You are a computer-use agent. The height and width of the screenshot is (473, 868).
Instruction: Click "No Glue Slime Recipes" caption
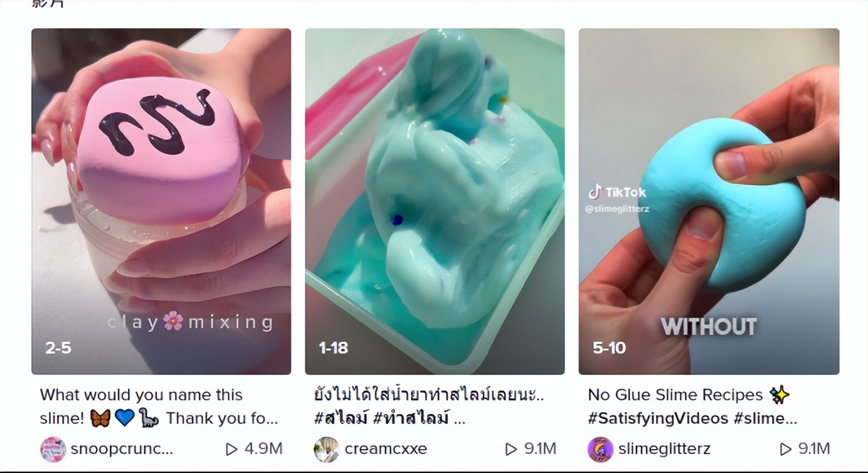(x=675, y=395)
